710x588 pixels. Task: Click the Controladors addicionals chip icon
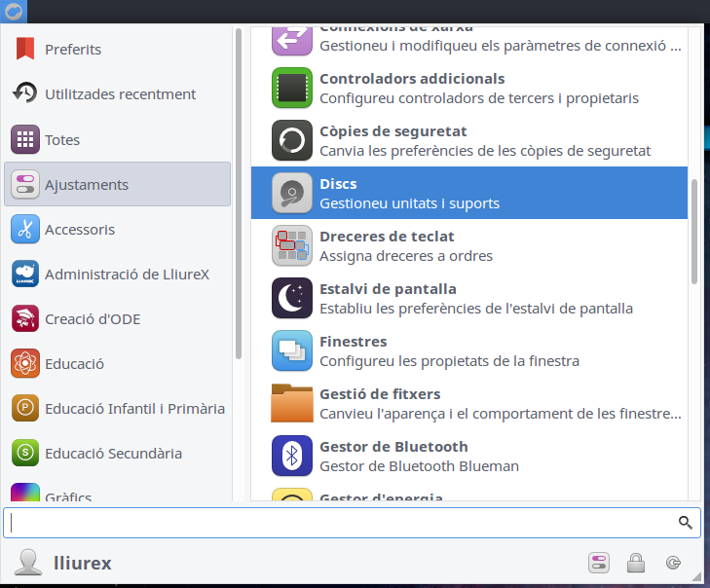tap(291, 88)
